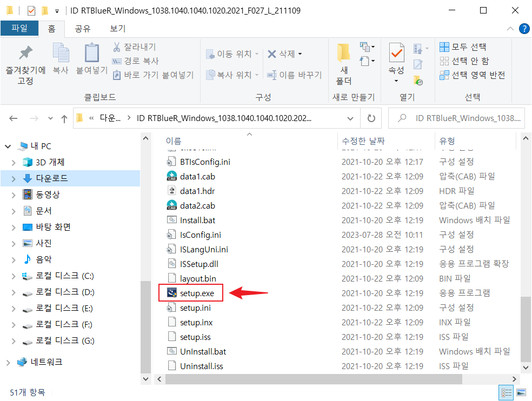Switch to the Share (공유) tab

pos(83,29)
